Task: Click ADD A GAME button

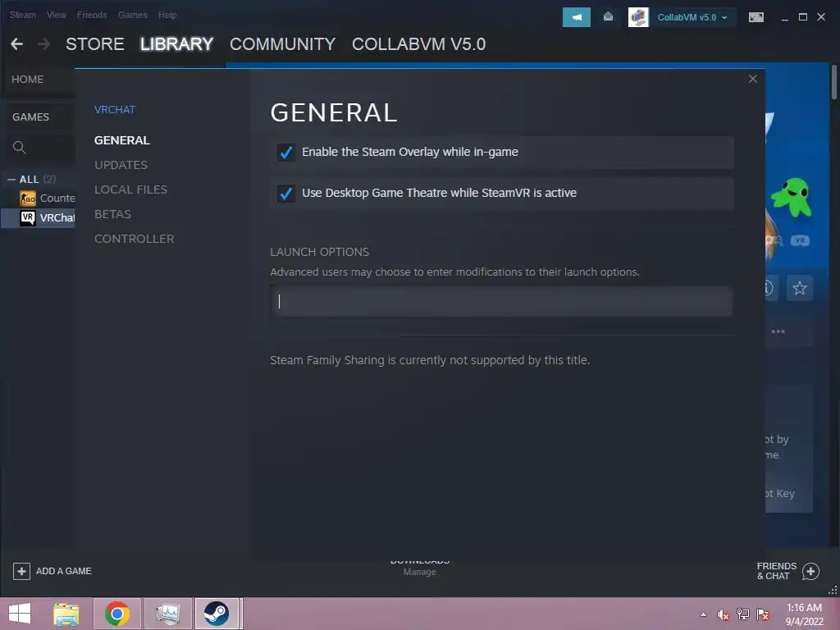Action: (52, 571)
